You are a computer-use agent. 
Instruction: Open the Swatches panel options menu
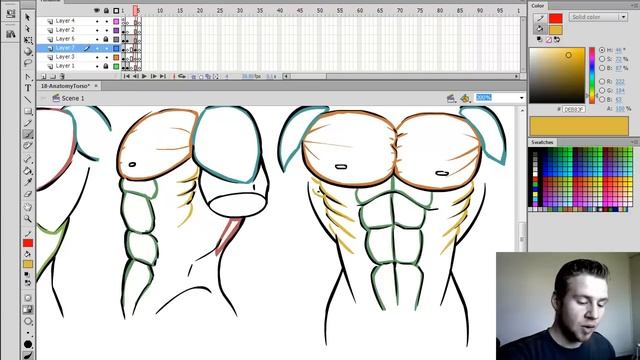pos(635,142)
